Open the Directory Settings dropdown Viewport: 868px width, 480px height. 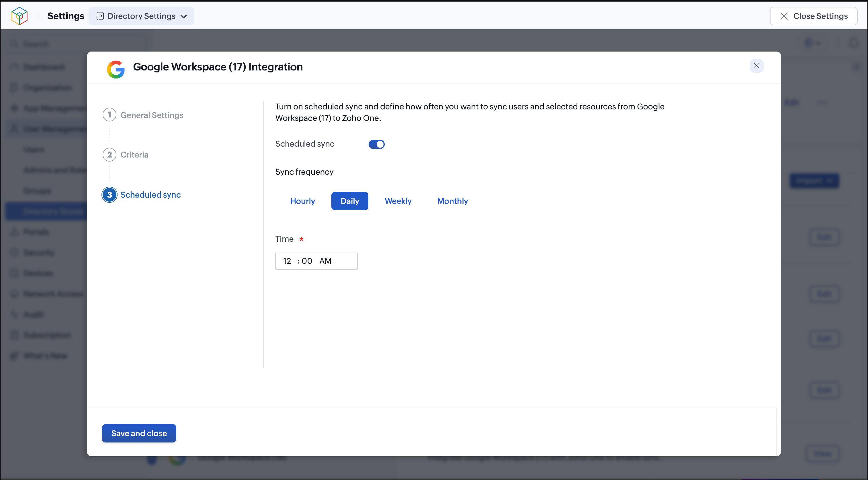click(142, 16)
